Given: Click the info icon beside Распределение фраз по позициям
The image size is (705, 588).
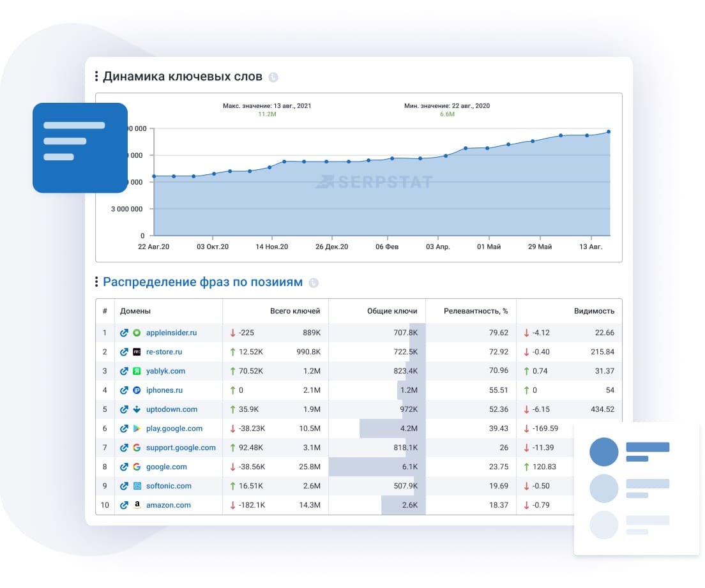Looking at the screenshot, I should tap(311, 281).
